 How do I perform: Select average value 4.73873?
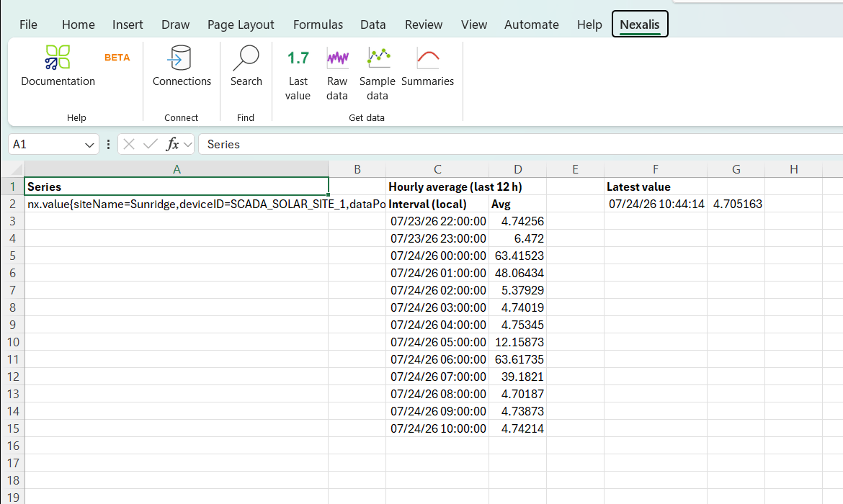coord(518,411)
